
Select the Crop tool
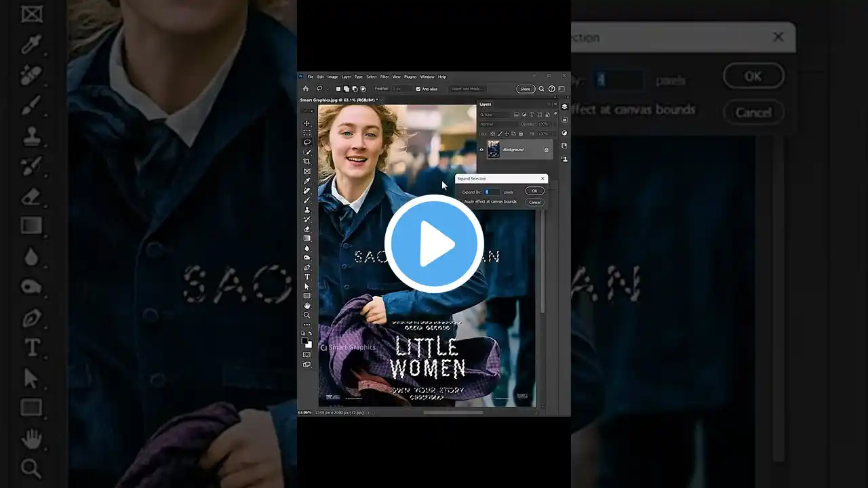pyautogui.click(x=307, y=161)
